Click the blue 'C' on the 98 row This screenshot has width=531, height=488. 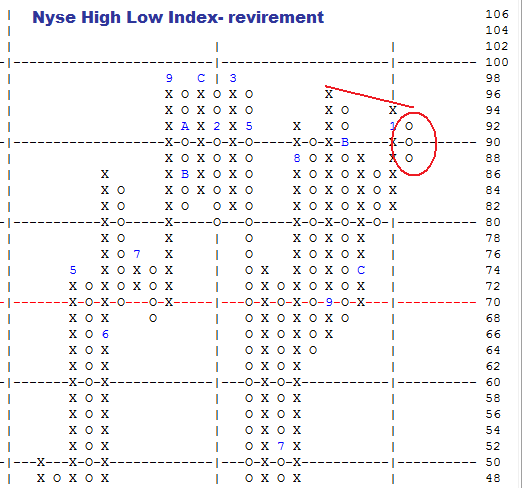pos(201,78)
